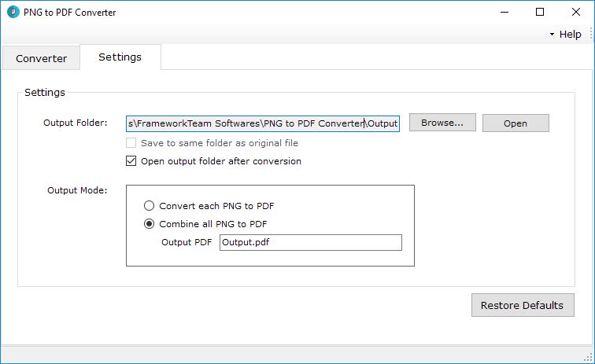The image size is (595, 364).
Task: Choose Combine all PNG to PDF radio
Action: pos(149,224)
